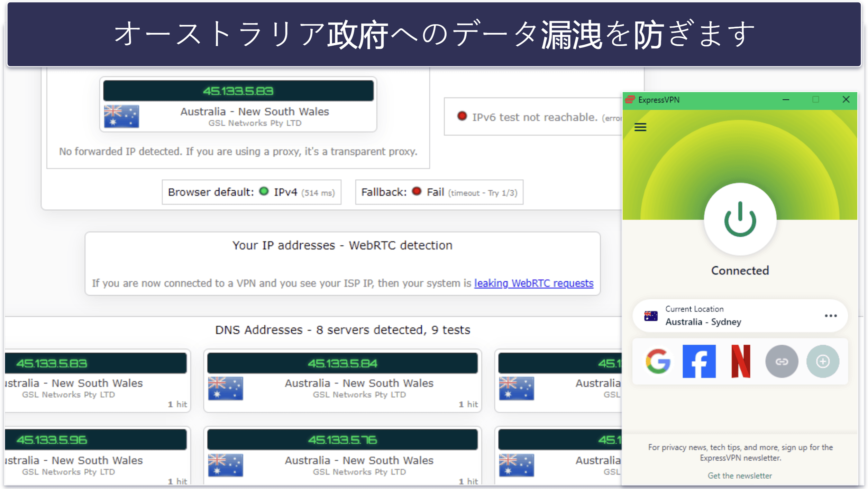
Task: Click the green Browser default IPv4 indicator
Action: [x=264, y=191]
